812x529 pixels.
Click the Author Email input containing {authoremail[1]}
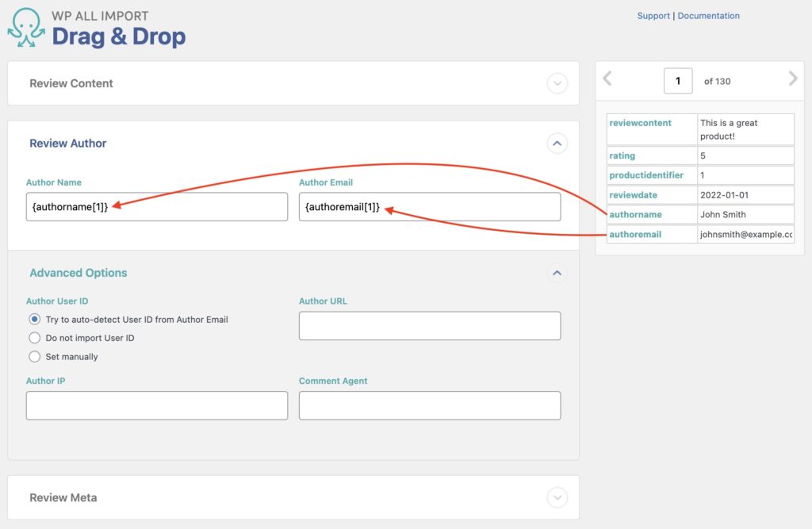coord(429,206)
